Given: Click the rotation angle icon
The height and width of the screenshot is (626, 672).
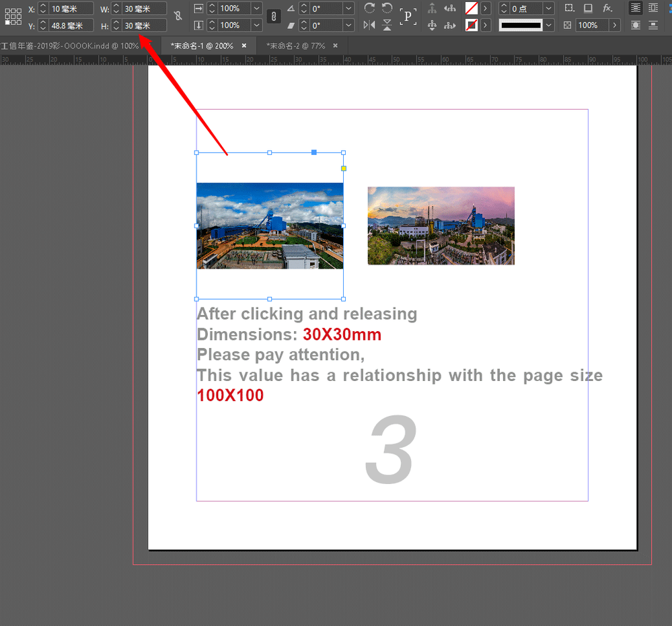Looking at the screenshot, I should click(x=291, y=9).
